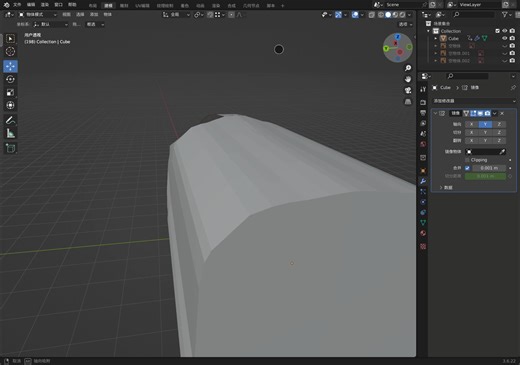
Task: Toggle the camera view icon
Action: click(x=408, y=90)
